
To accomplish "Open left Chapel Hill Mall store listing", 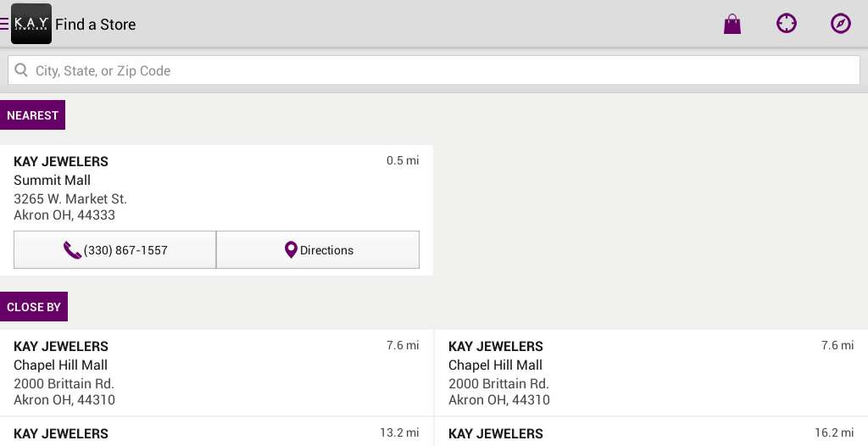I will (216, 373).
